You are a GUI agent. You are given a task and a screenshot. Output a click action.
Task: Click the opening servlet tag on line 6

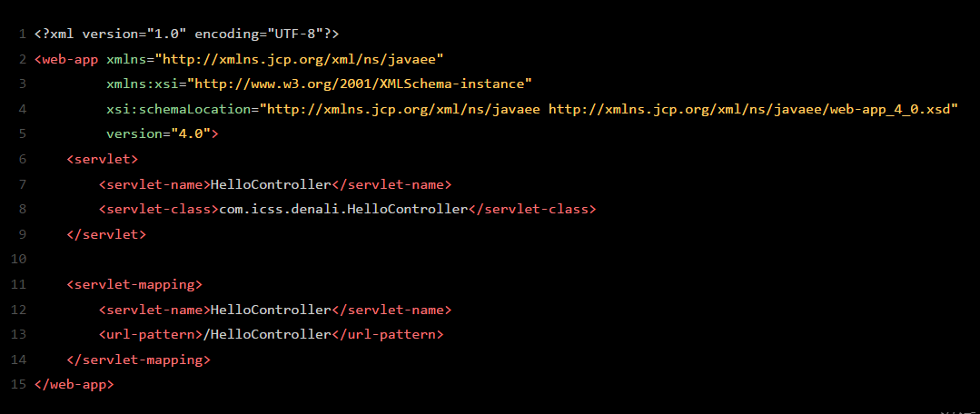coord(103,159)
